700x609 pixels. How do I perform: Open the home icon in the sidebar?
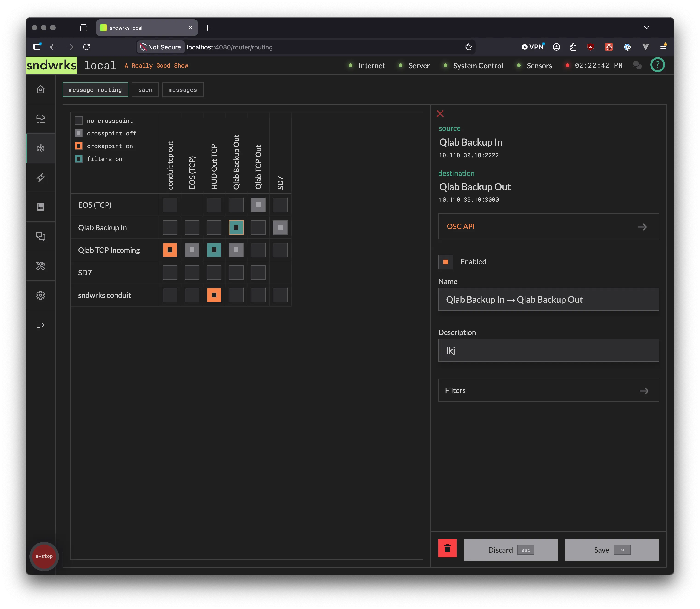click(x=40, y=89)
